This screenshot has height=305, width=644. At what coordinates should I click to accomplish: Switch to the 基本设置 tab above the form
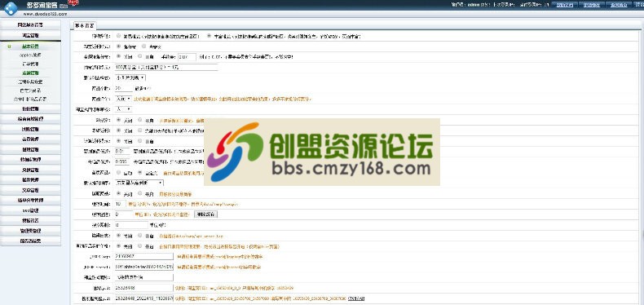click(x=84, y=25)
